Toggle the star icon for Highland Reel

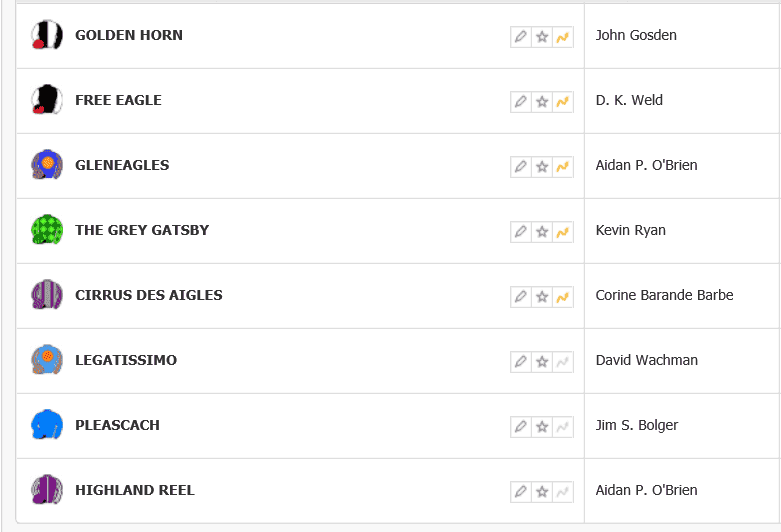[542, 492]
